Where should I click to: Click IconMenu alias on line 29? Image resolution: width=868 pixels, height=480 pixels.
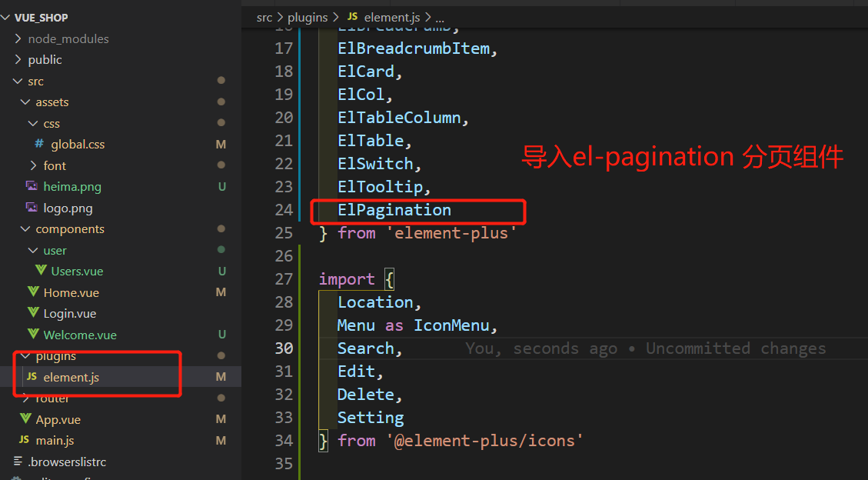(452, 325)
